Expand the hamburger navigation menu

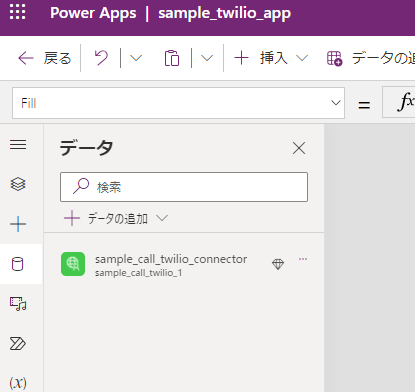click(x=18, y=145)
